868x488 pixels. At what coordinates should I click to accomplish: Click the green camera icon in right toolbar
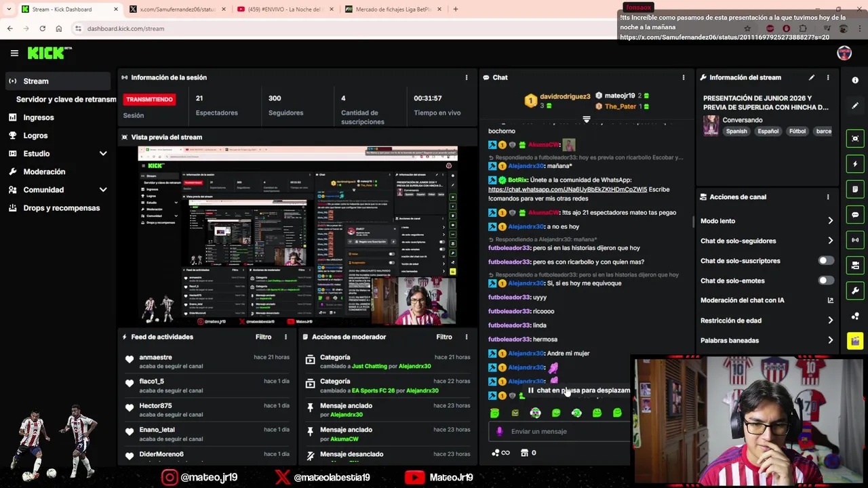(x=855, y=265)
